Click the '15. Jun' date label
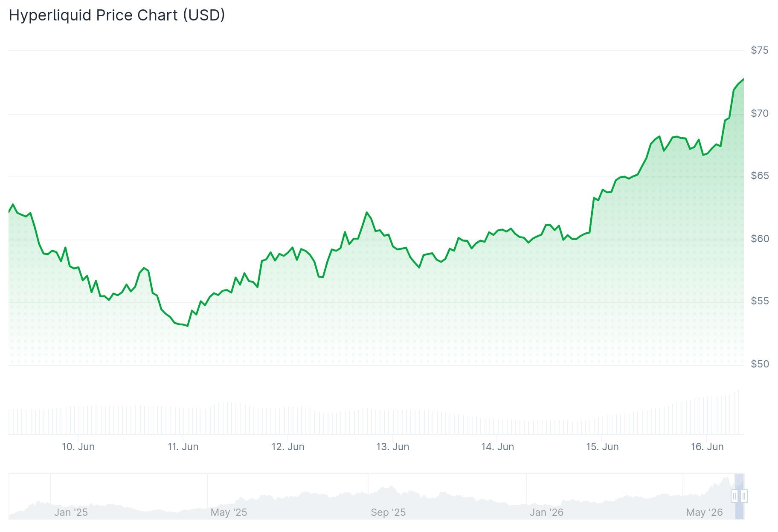The height and width of the screenshot is (532, 778). 602,447
